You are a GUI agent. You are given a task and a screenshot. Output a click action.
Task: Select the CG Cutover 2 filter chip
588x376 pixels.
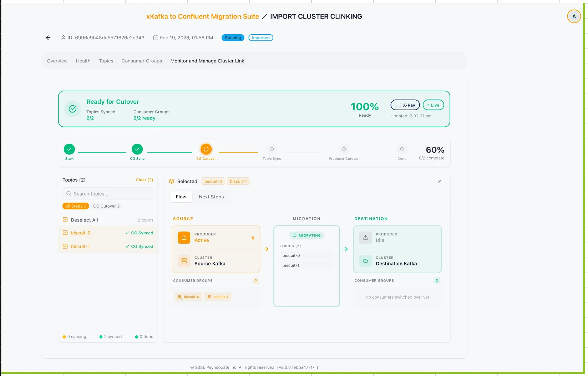pyautogui.click(x=106, y=206)
